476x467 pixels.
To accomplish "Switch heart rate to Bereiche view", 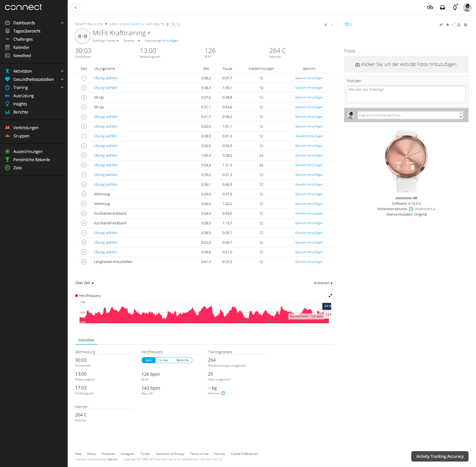I will click(182, 360).
